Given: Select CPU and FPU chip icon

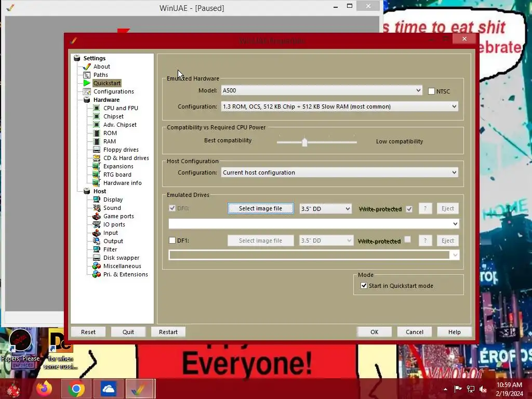Looking at the screenshot, I should click(97, 108).
